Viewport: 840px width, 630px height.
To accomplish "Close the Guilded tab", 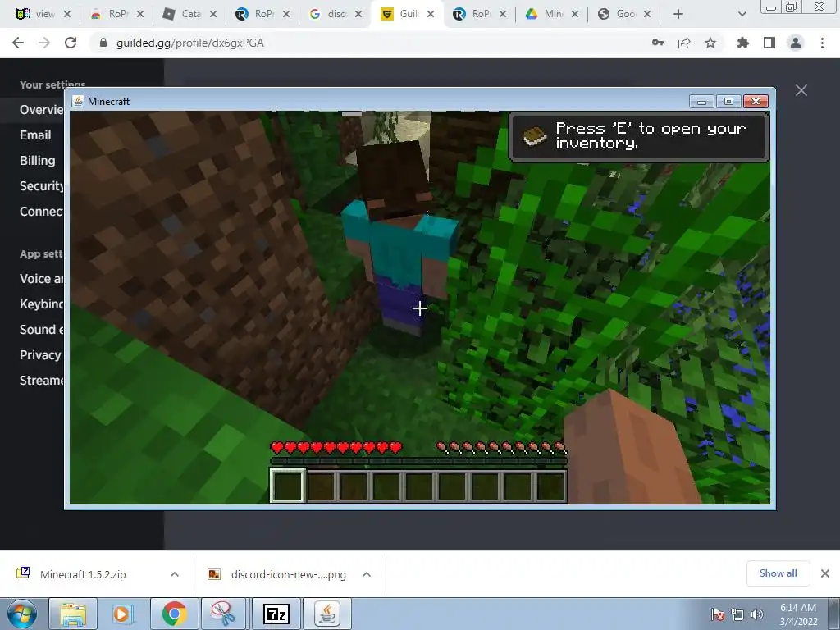I will coord(431,15).
